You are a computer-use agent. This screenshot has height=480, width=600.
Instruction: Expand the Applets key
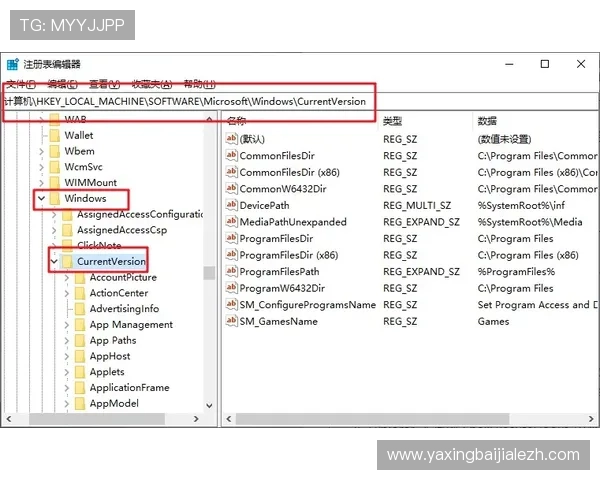(x=67, y=372)
